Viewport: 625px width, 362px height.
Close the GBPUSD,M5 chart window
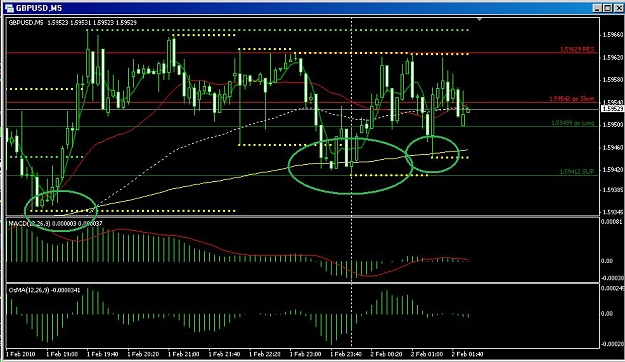[x=618, y=8]
